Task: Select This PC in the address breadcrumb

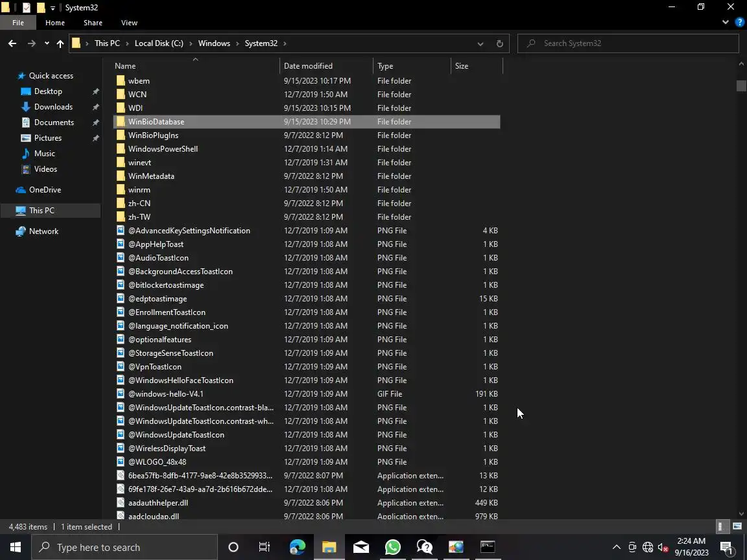Action: (x=107, y=43)
